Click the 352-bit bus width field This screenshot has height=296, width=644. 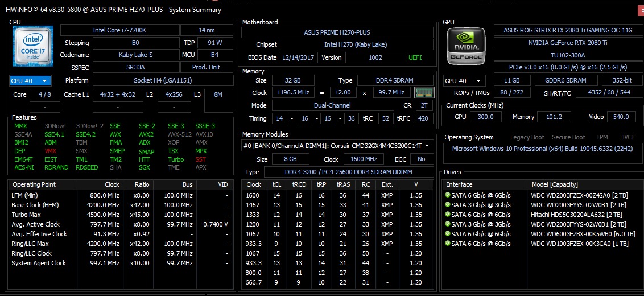pos(622,81)
